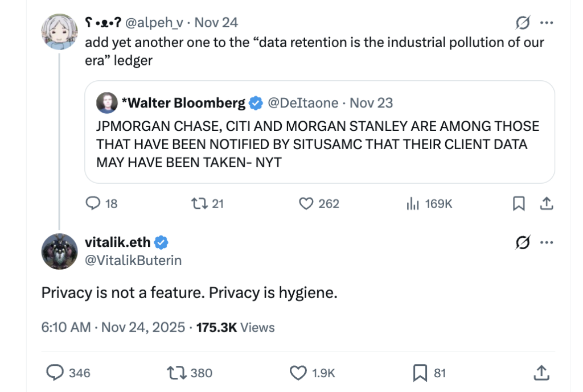583x392 pixels.
Task: Like alpeh_v's data retention tweet
Action: click(x=307, y=203)
